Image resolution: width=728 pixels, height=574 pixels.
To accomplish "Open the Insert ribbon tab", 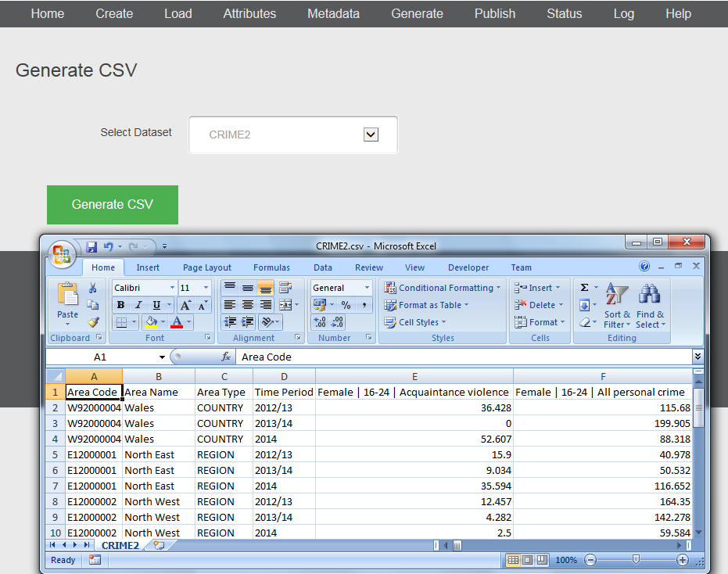I will coord(148,267).
